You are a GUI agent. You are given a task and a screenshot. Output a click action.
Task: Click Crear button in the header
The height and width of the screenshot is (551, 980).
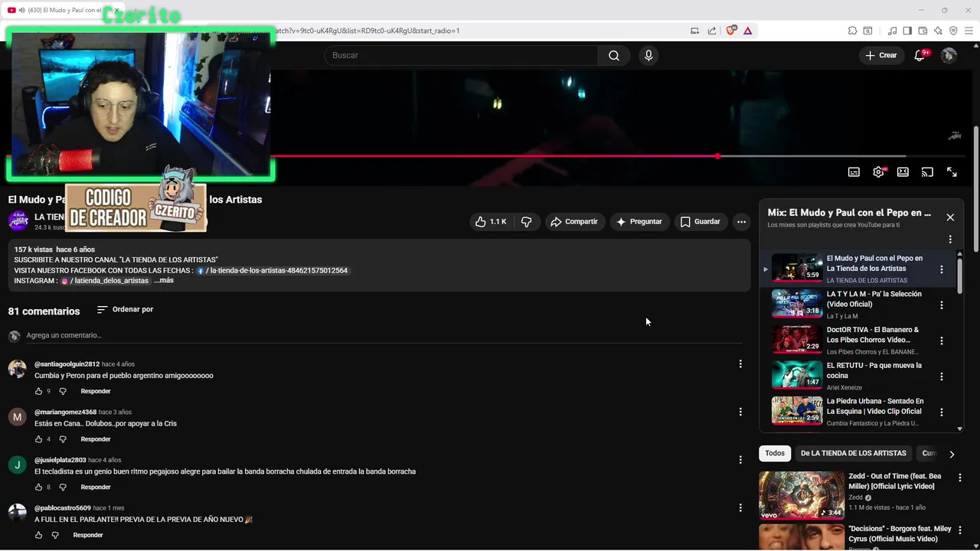click(x=880, y=55)
